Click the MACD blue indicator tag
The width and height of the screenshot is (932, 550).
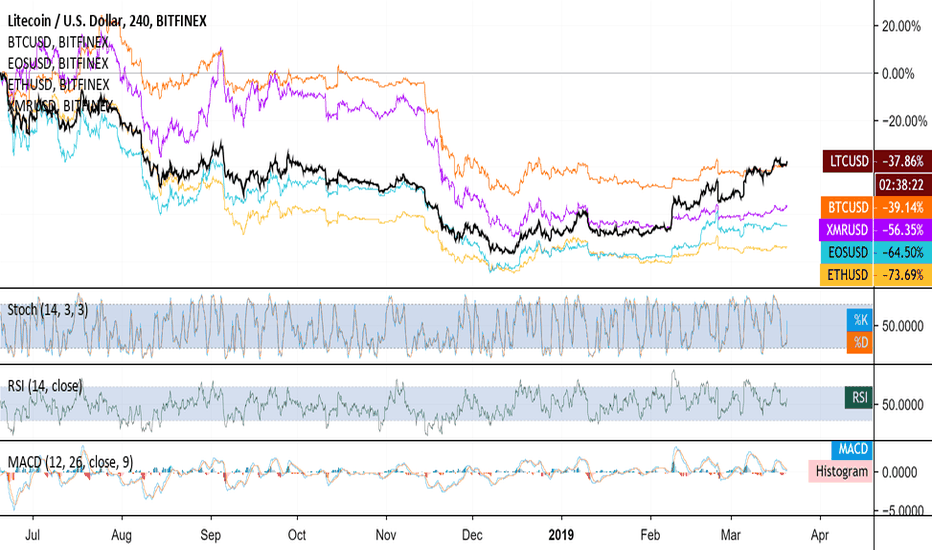click(x=852, y=449)
